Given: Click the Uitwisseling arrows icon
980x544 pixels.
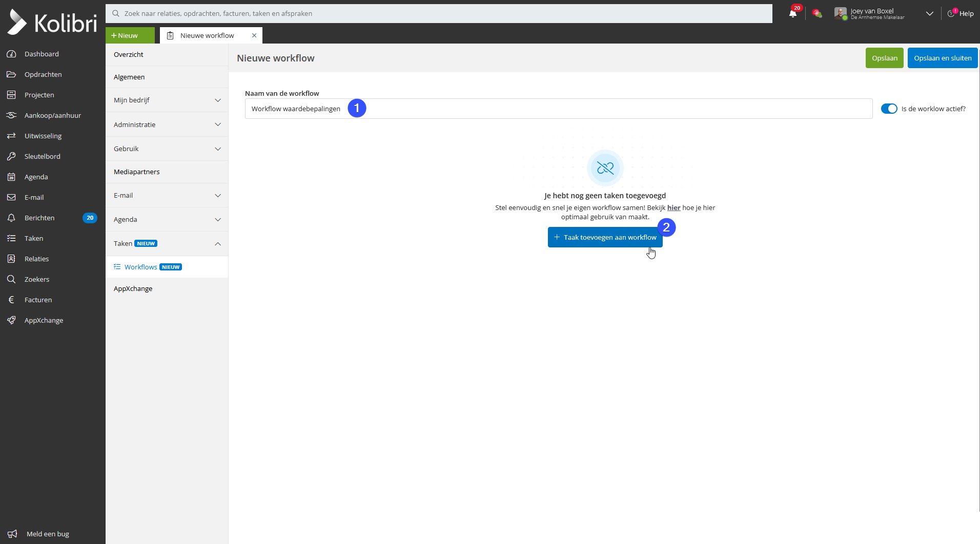Looking at the screenshot, I should pos(11,136).
